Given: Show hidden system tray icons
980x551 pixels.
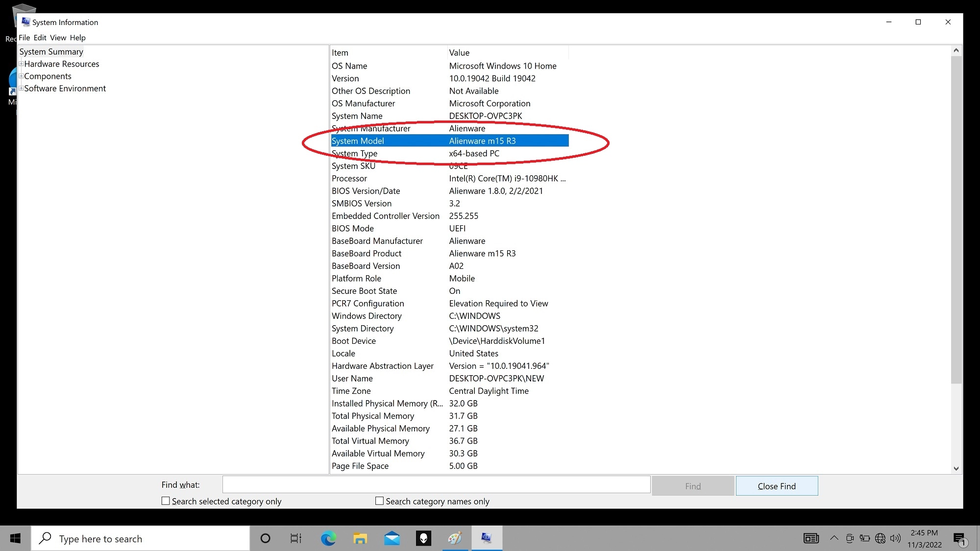Looking at the screenshot, I should click(x=834, y=538).
